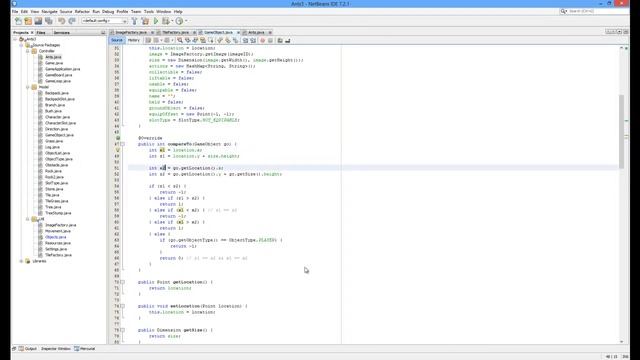Toggle the Source view button
This screenshot has height=360, width=640.
117,40
